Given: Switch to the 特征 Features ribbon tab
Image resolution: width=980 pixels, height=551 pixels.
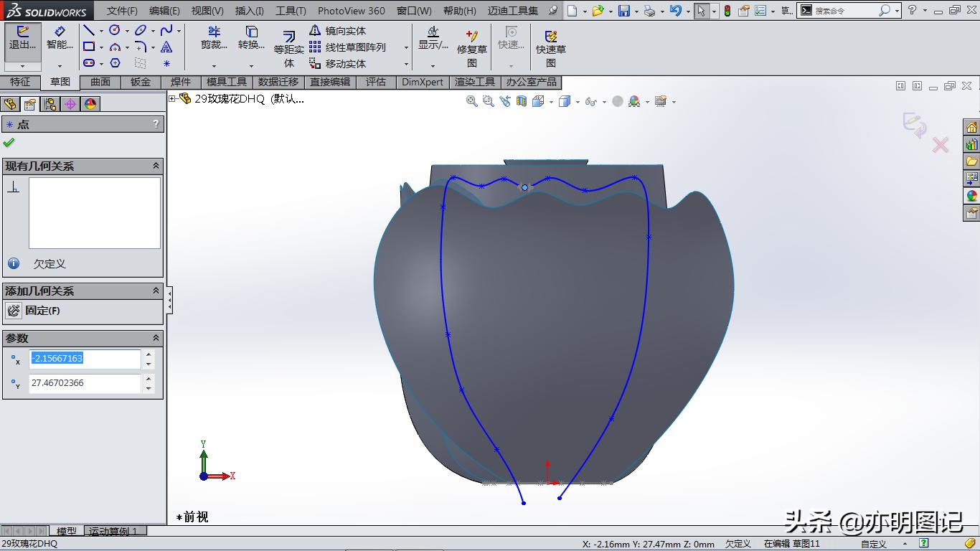Looking at the screenshot, I should tap(20, 82).
